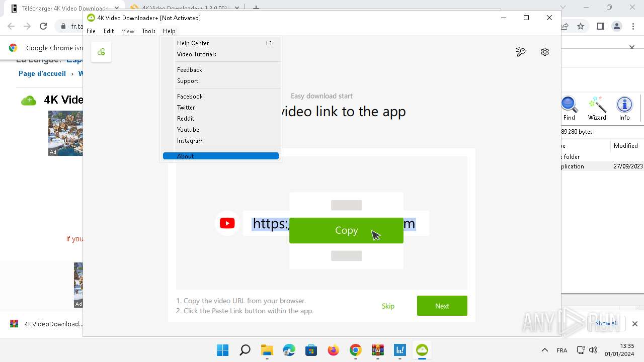The height and width of the screenshot is (362, 644).
Task: Click the WinRAR Find toolbar icon
Action: pyautogui.click(x=569, y=109)
